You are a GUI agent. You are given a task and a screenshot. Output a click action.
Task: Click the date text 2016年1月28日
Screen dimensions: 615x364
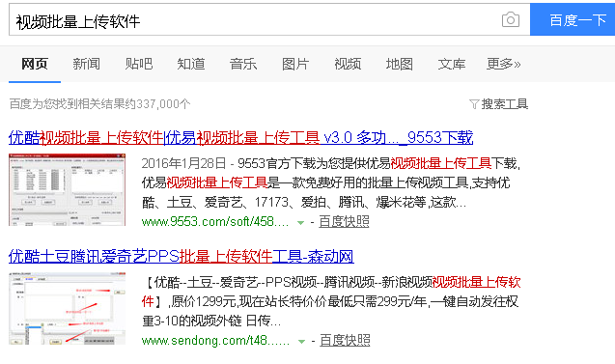[x=183, y=163]
